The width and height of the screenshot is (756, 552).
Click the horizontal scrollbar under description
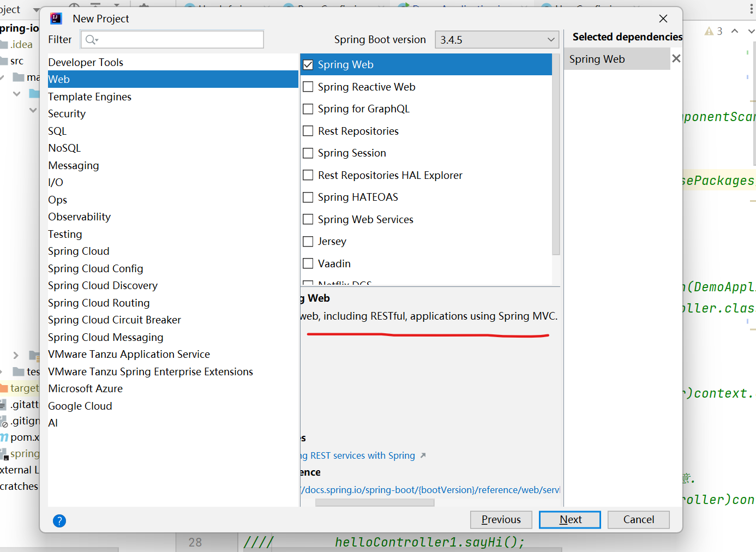coord(375,503)
